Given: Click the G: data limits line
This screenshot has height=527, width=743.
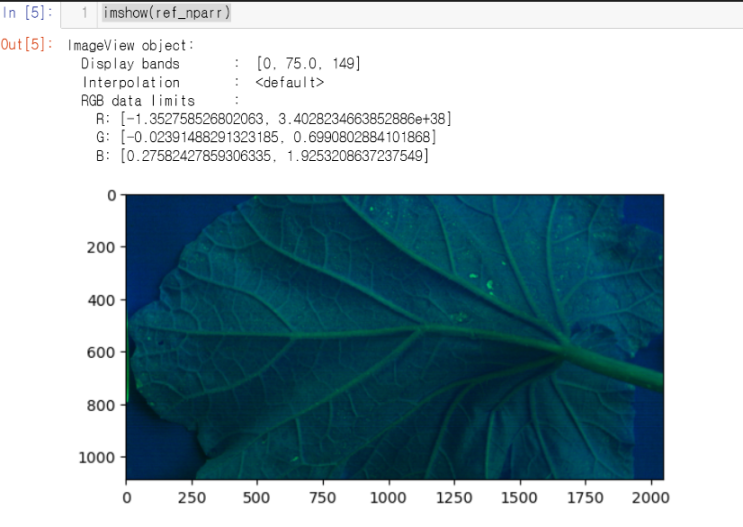Looking at the screenshot, I should [266, 137].
